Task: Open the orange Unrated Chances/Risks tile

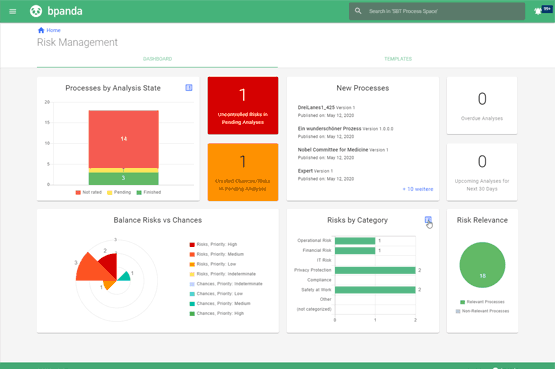Action: (x=243, y=172)
